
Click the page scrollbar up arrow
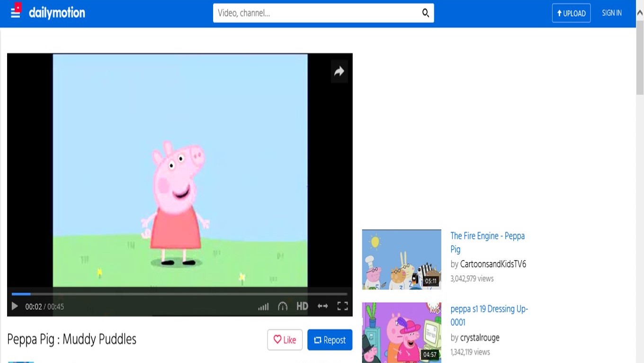tap(640, 13)
